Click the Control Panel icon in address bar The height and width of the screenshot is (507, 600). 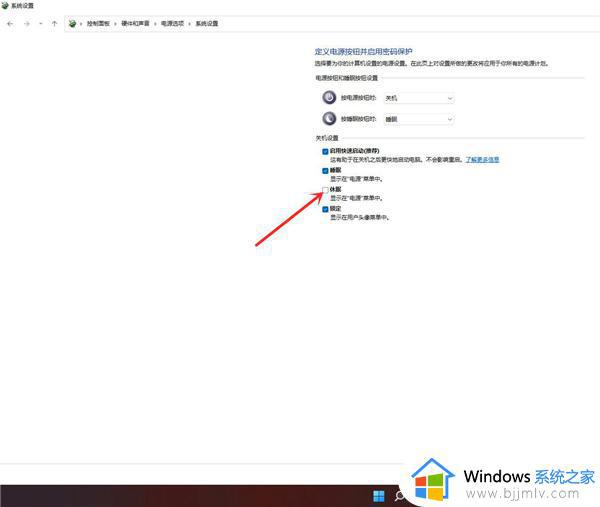point(73,22)
